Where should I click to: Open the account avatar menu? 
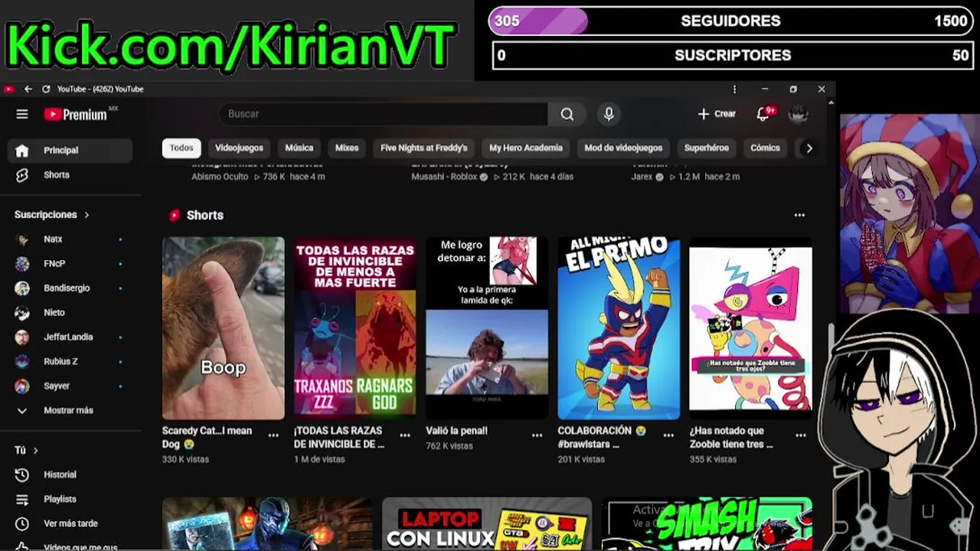pyautogui.click(x=799, y=114)
